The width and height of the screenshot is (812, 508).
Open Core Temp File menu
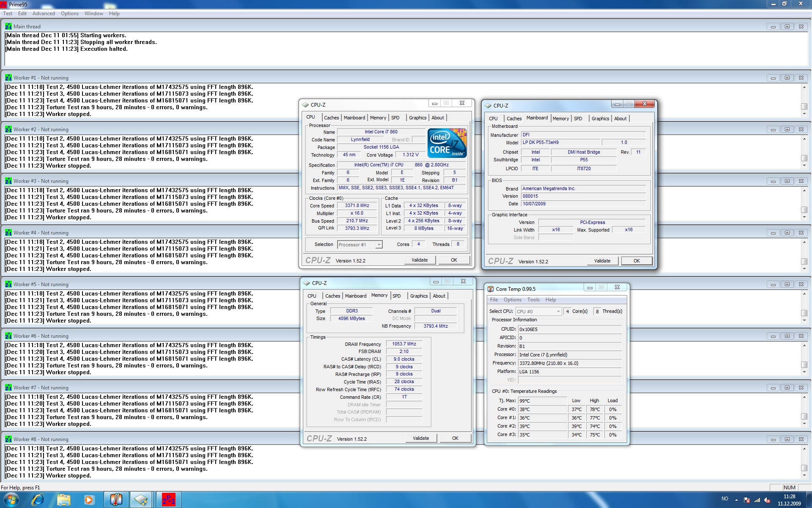click(x=494, y=300)
